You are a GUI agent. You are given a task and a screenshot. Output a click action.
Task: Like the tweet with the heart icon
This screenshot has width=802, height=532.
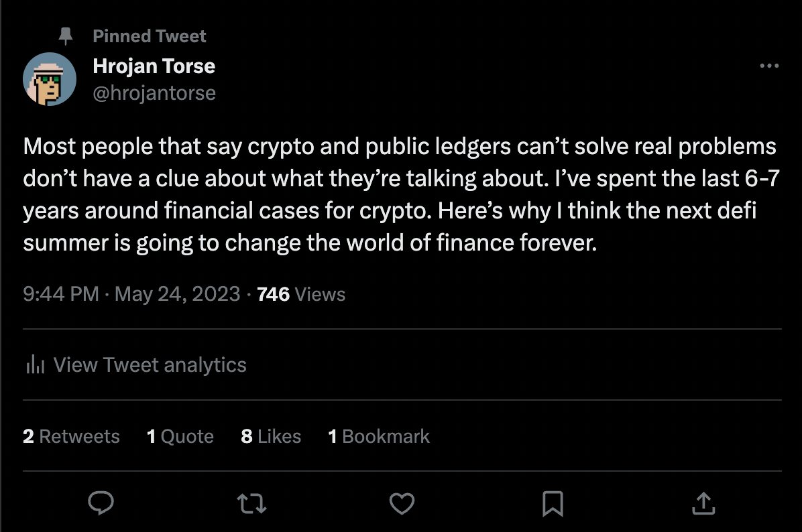point(402,503)
